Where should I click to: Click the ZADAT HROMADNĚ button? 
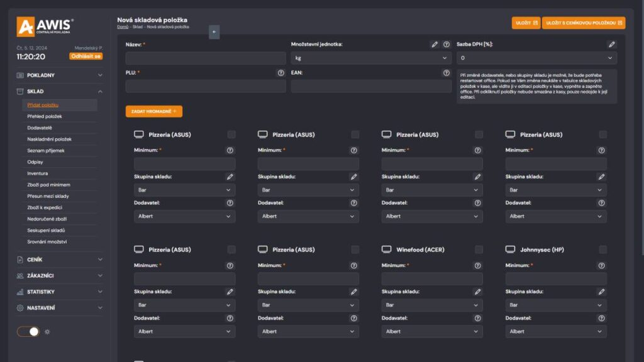pos(153,111)
